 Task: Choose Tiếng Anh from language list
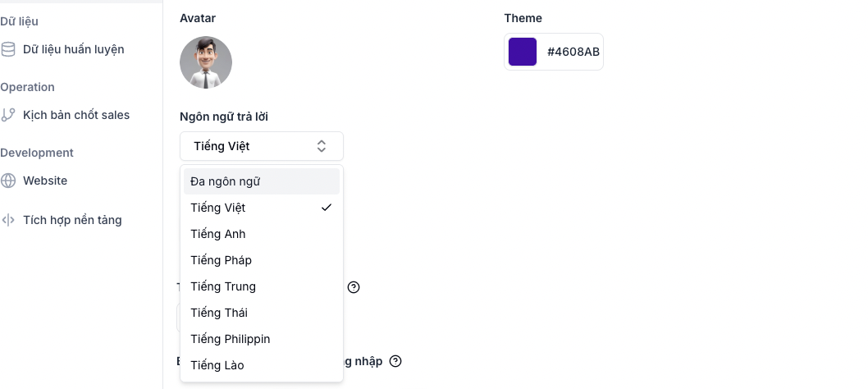[218, 234]
